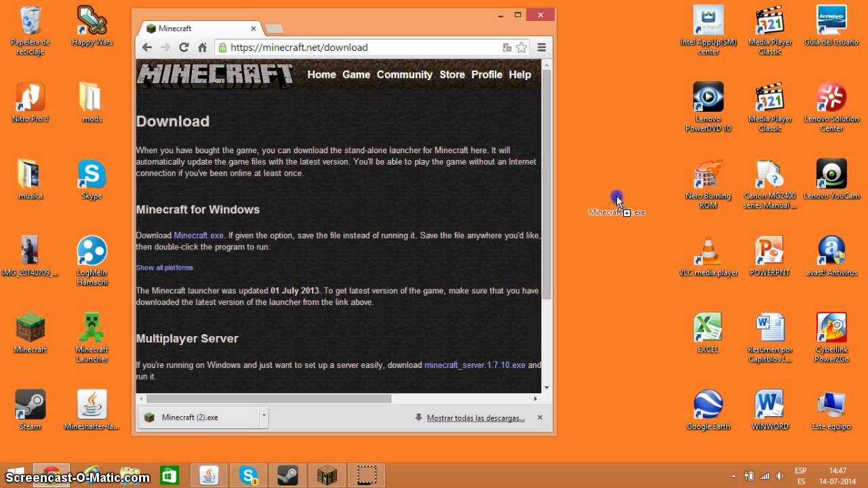This screenshot has height=488, width=868.
Task: Select Happy Wars desktop icon
Action: 92,26
